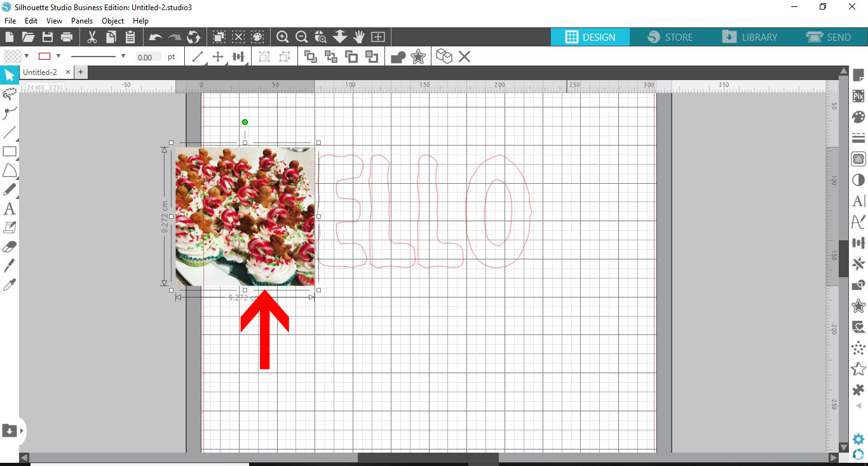Open the Help menu
The image size is (868, 466).
[140, 21]
